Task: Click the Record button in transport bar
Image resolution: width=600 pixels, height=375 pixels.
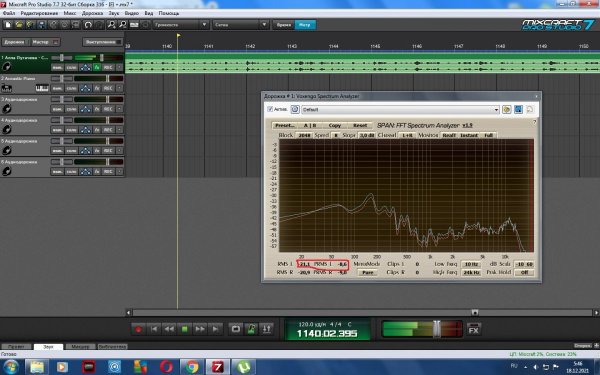Action: pos(139,329)
